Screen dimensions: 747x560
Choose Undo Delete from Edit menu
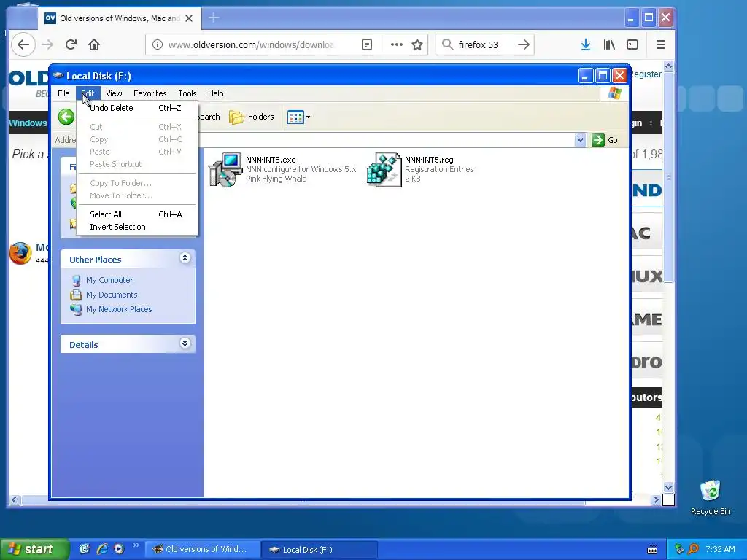click(x=136, y=108)
